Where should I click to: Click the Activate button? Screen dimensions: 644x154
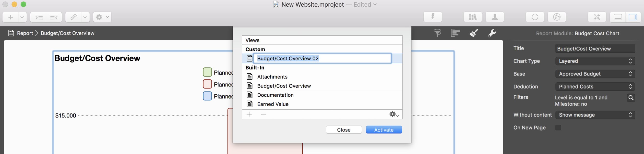(x=384, y=130)
